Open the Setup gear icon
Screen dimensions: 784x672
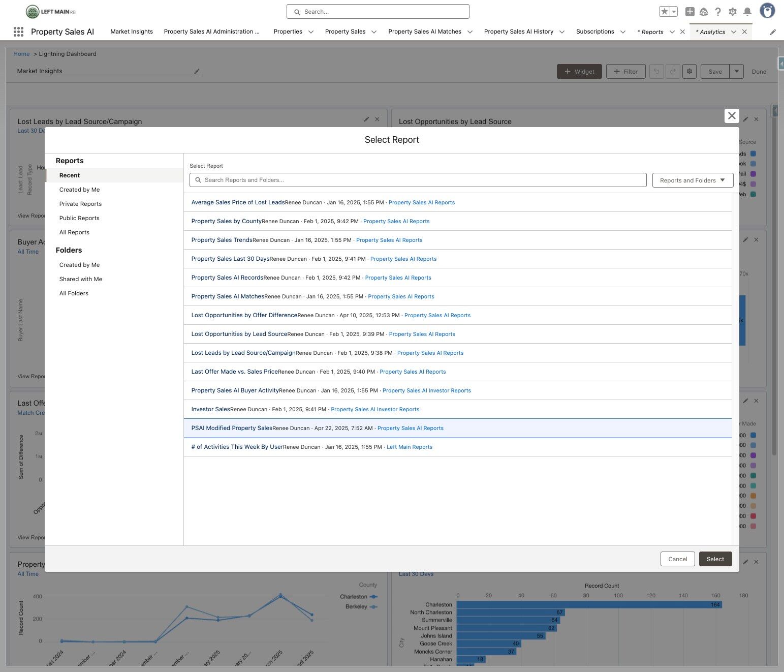(733, 12)
